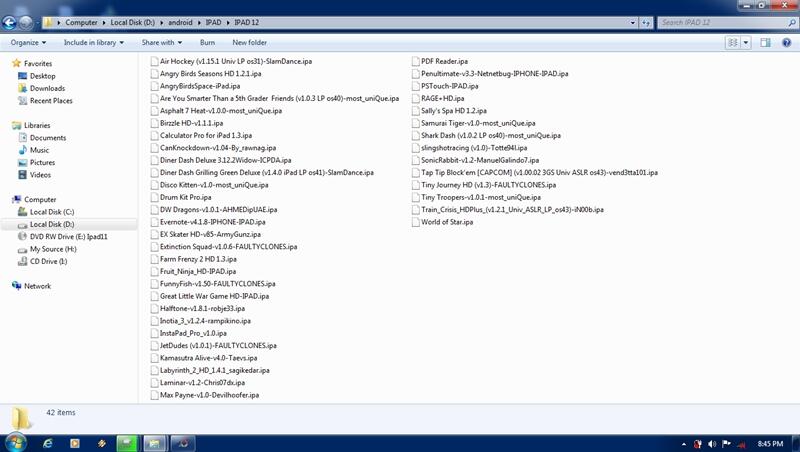Open the Windows Start button

click(x=15, y=443)
